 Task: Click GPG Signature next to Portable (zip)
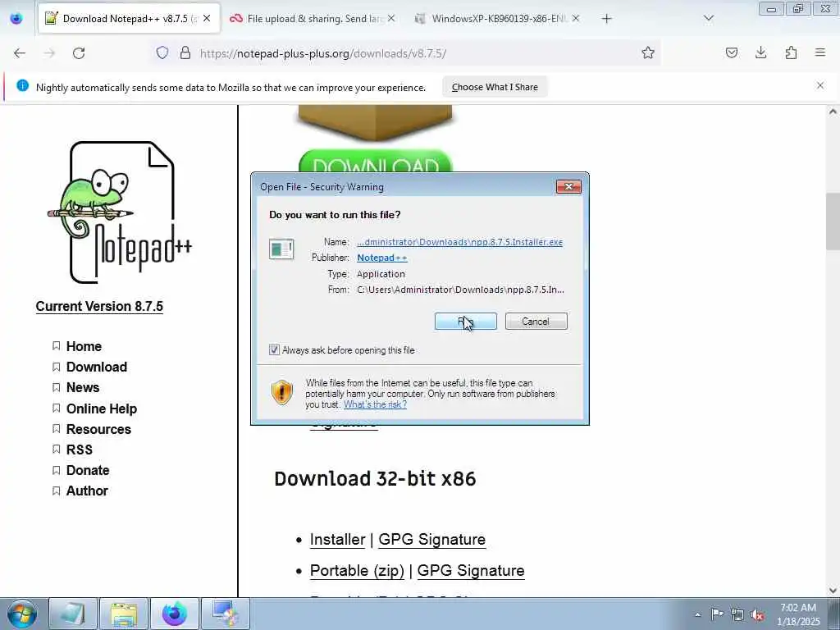pyautogui.click(x=471, y=571)
